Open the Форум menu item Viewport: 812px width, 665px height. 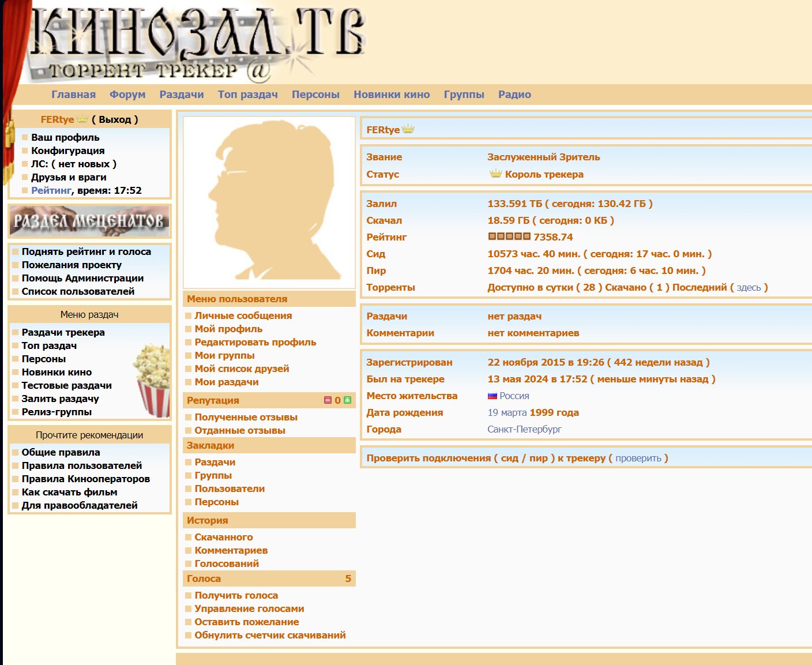coord(127,95)
